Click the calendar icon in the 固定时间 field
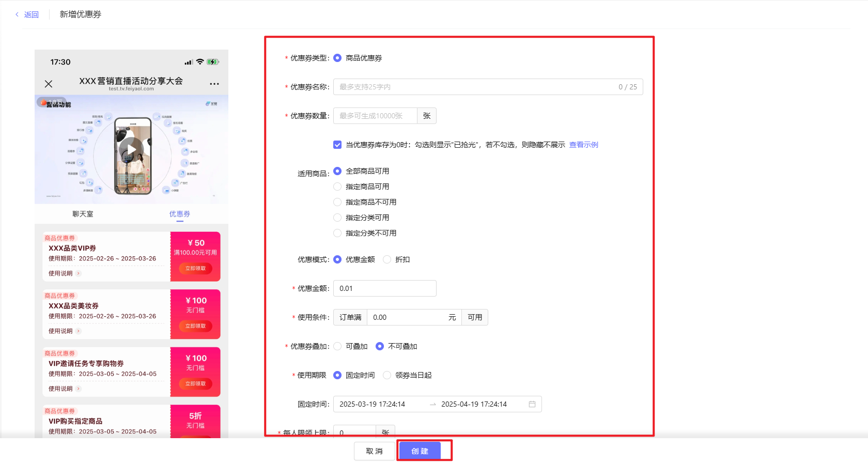The height and width of the screenshot is (464, 868). point(532,404)
